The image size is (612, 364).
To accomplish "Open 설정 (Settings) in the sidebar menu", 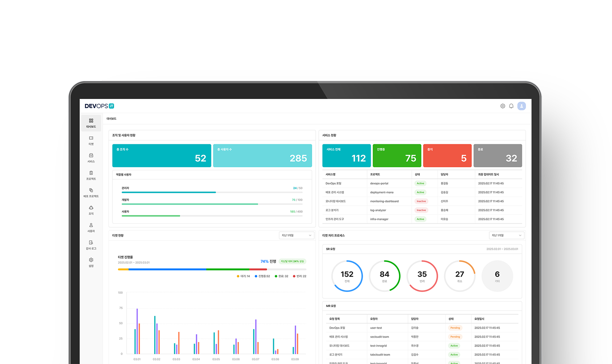I will 91,262.
